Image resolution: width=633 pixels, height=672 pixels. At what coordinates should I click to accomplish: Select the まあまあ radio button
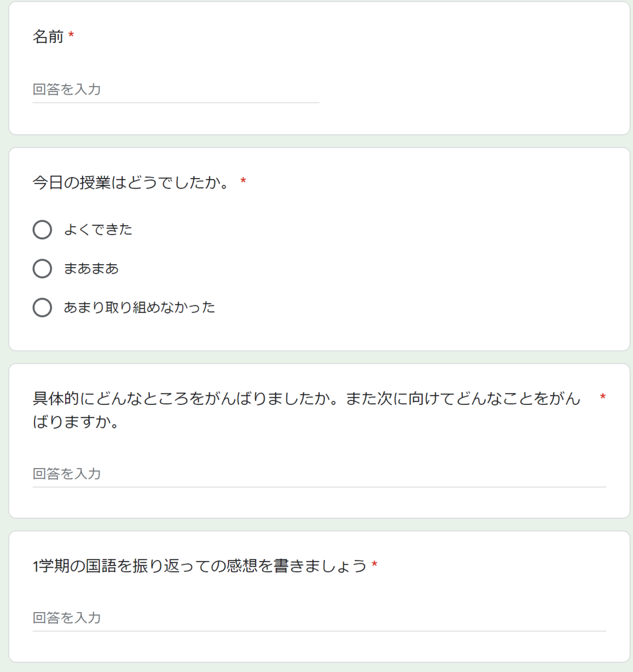click(42, 268)
